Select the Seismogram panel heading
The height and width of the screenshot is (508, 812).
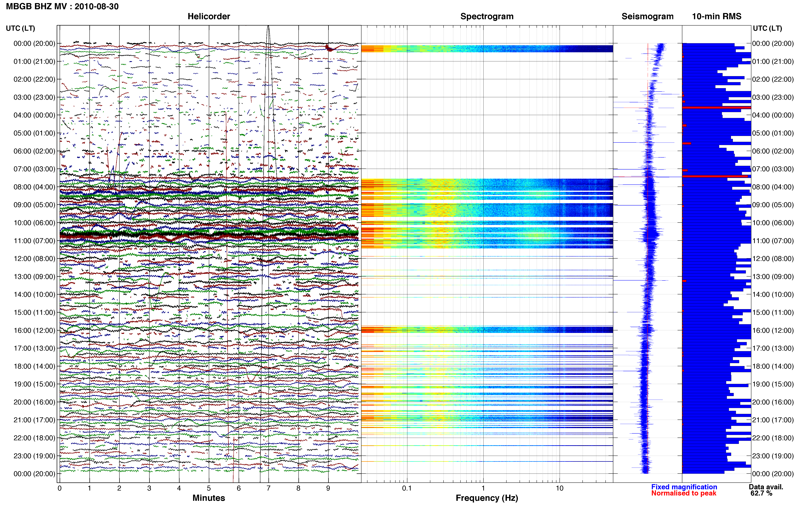[x=648, y=16]
